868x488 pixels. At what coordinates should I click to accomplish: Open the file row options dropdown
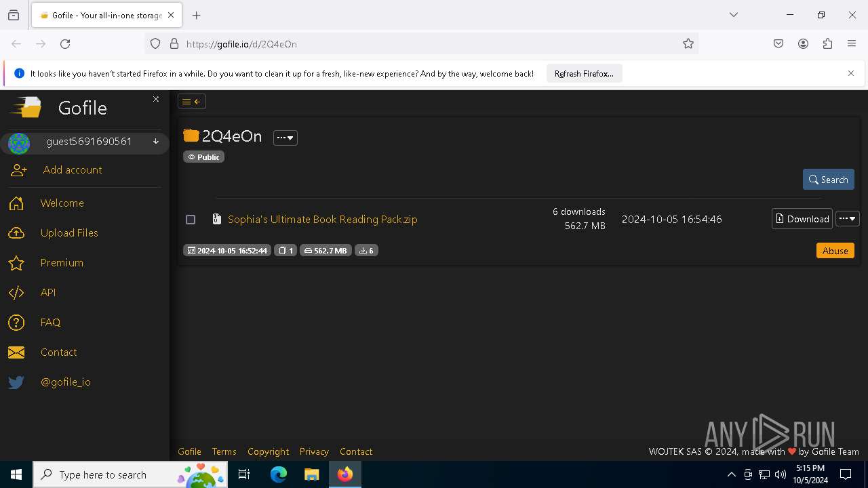pyautogui.click(x=848, y=219)
